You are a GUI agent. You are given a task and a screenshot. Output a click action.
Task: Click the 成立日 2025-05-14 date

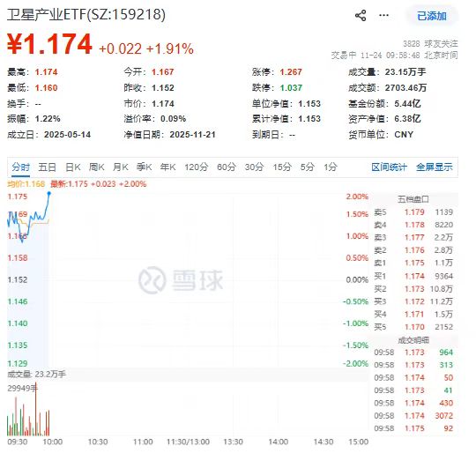(67, 135)
